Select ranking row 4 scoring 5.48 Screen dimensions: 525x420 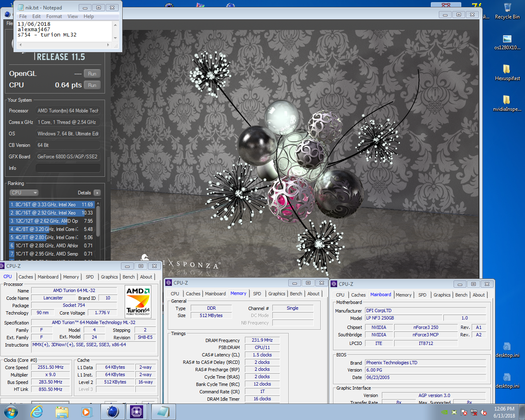(52, 229)
